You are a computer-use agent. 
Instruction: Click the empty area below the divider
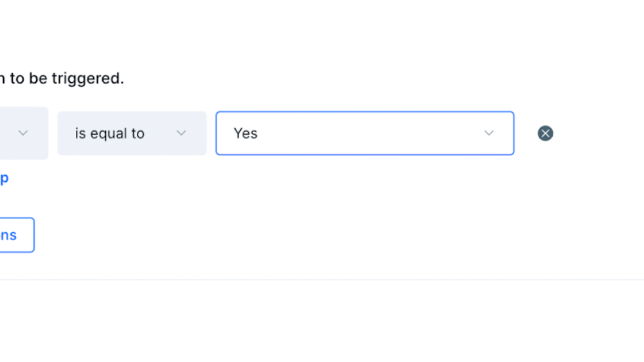coord(321,321)
